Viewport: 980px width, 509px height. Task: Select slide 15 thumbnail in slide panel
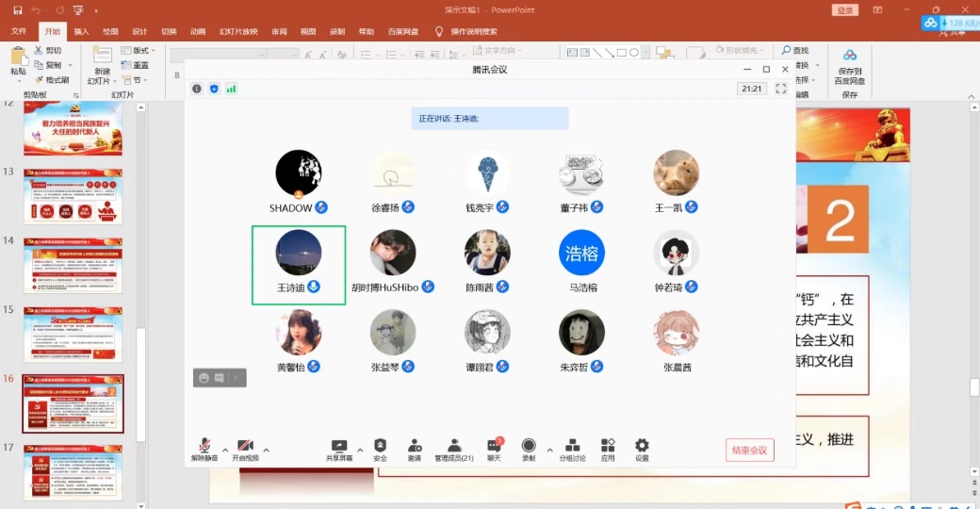pyautogui.click(x=73, y=334)
